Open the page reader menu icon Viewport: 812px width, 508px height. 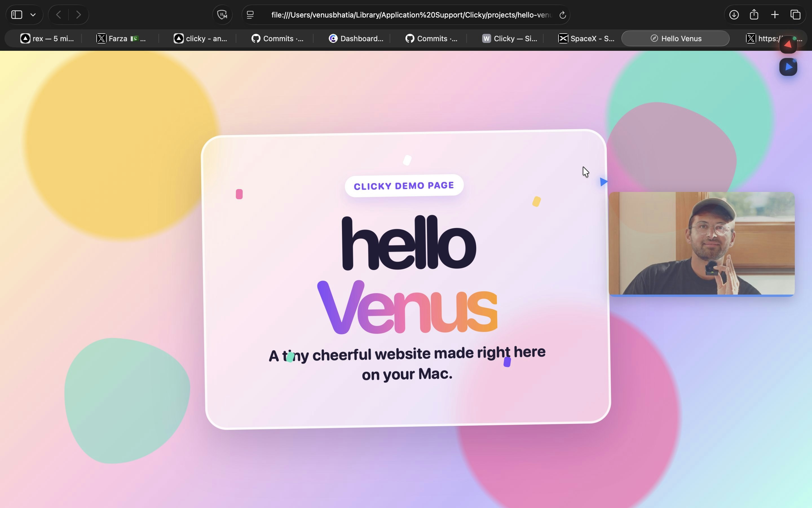point(250,15)
